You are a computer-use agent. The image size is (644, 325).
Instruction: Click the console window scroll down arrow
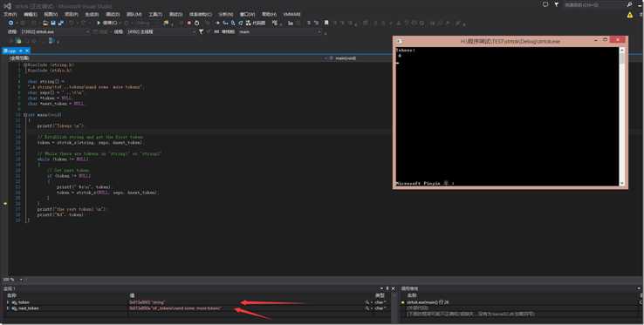point(622,183)
